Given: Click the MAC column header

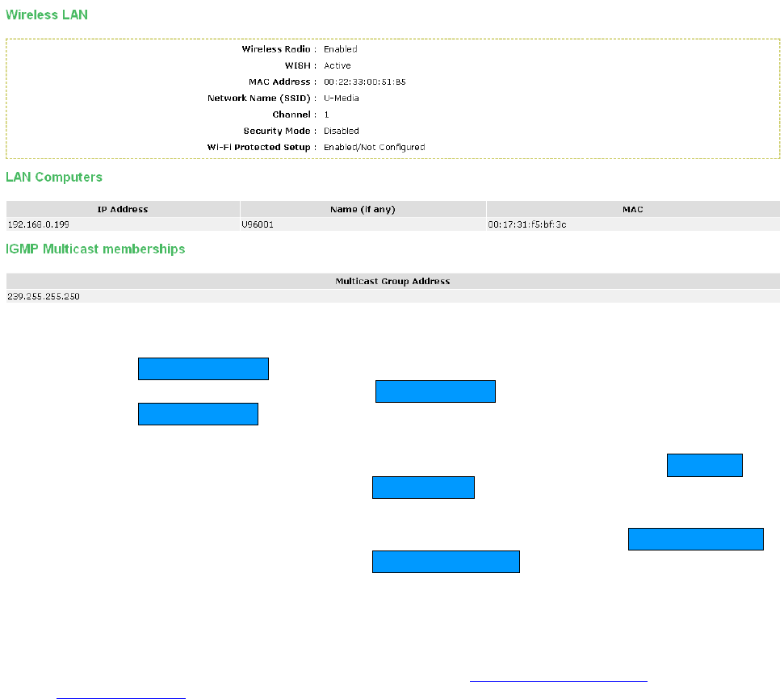Looking at the screenshot, I should tap(633, 209).
